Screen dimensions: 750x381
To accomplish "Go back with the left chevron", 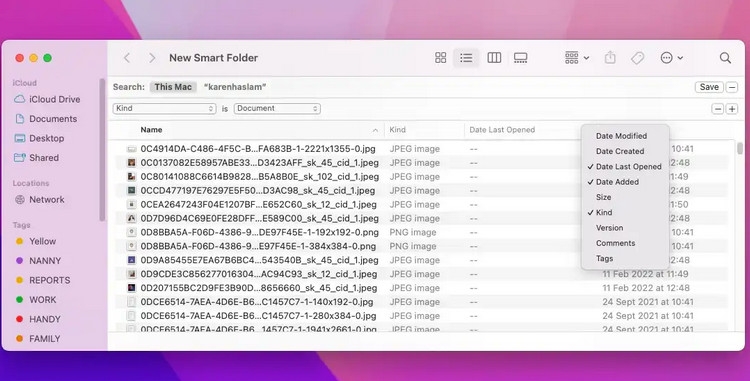I will click(127, 58).
